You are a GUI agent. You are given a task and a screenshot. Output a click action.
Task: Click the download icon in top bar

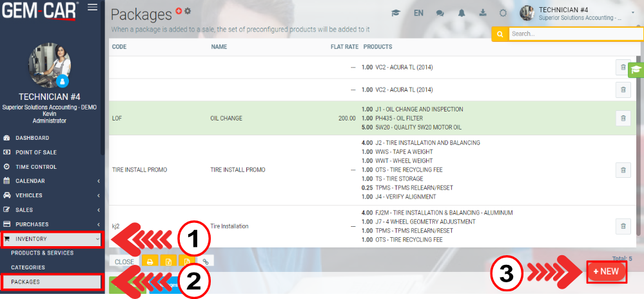[482, 13]
